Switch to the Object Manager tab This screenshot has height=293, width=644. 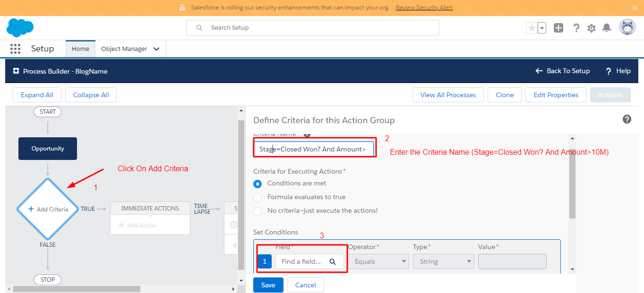pyautogui.click(x=124, y=49)
